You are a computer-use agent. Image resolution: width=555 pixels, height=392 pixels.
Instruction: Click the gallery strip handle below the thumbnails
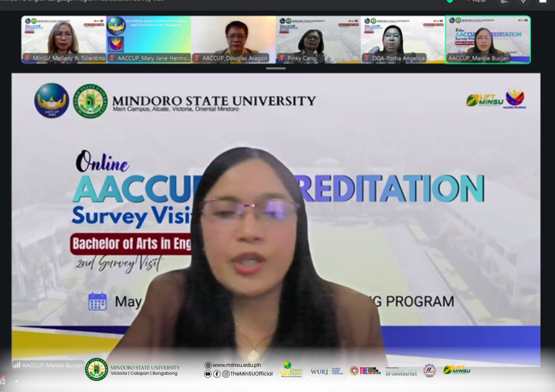point(276,69)
